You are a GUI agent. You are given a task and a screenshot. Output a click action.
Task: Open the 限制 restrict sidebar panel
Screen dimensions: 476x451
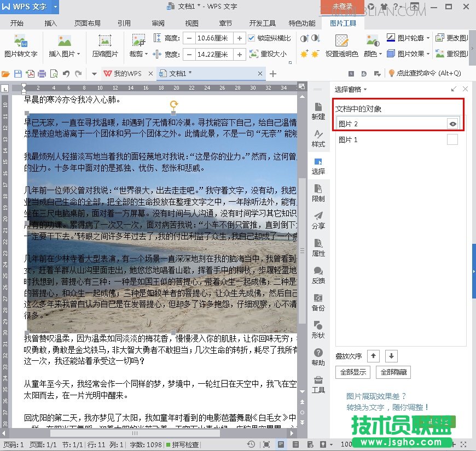click(318, 192)
